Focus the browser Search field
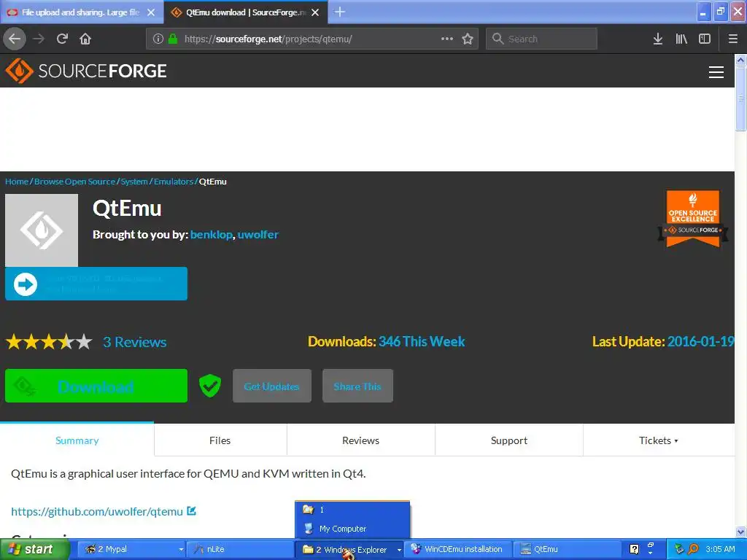The width and height of the screenshot is (747, 560). (541, 39)
